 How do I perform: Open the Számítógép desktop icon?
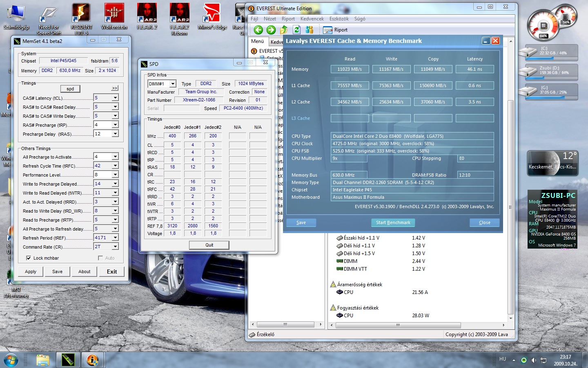coord(16,17)
